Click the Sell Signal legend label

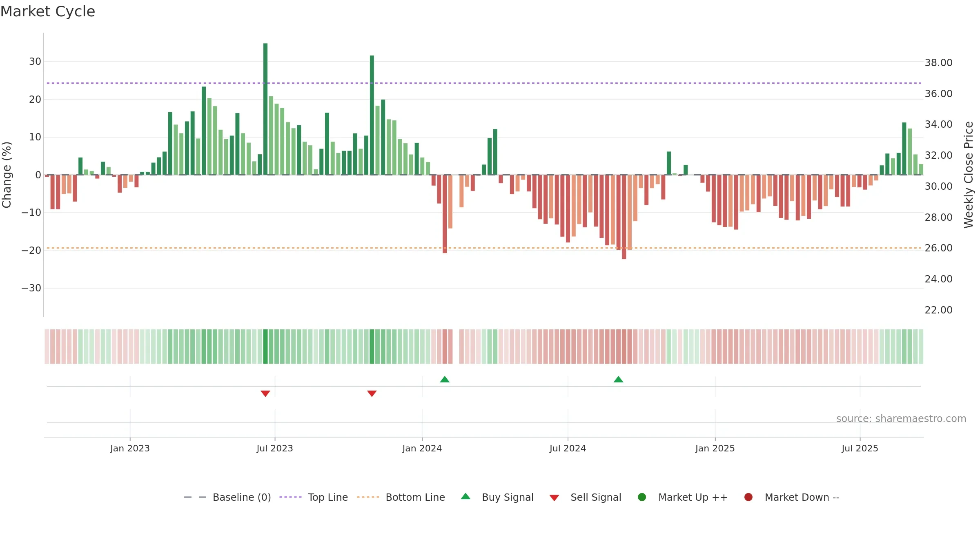pos(596,497)
